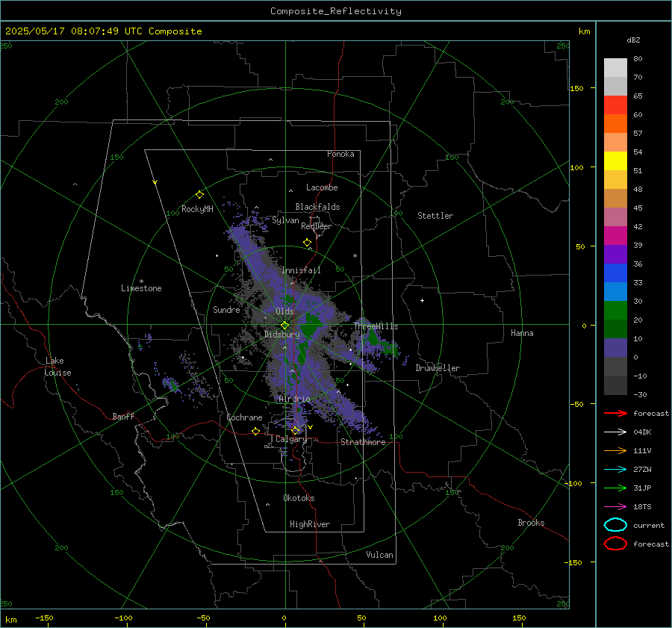Select the light gray 70-80 dBZ swatch
The height and width of the screenshot is (628, 672).
click(x=615, y=68)
